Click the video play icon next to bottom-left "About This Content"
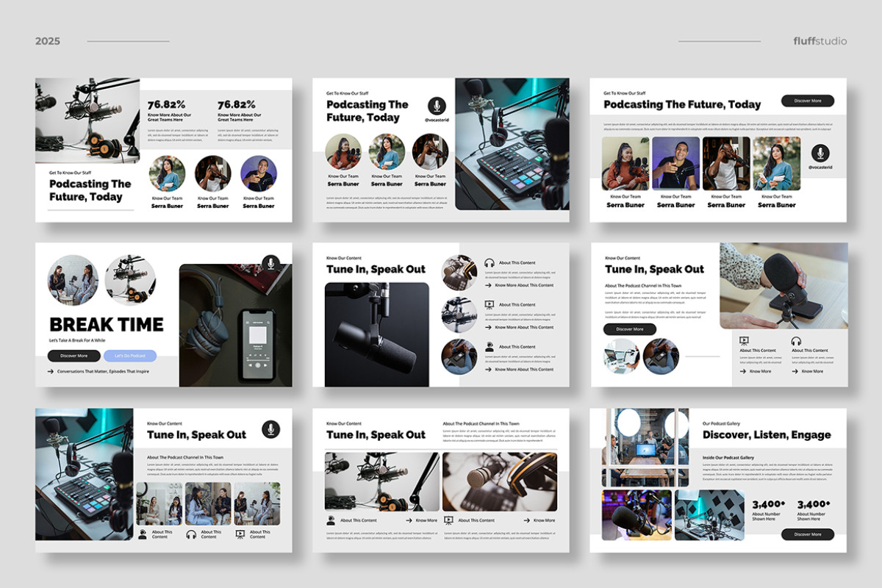The height and width of the screenshot is (588, 882). [x=241, y=534]
